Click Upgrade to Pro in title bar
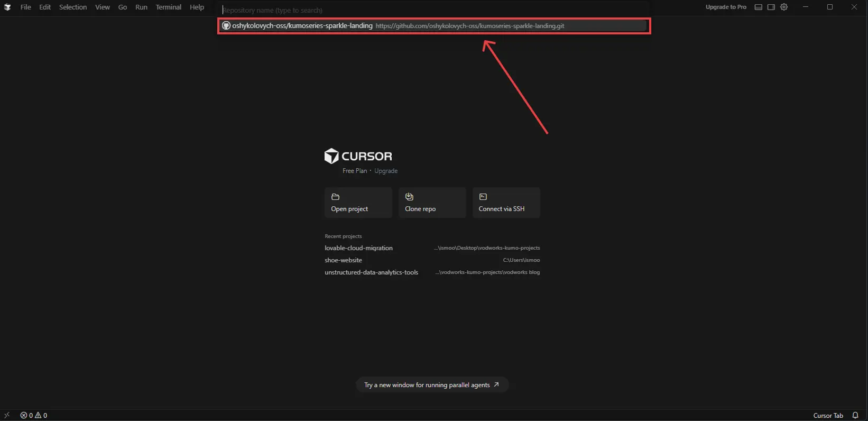This screenshot has width=868, height=421. point(726,7)
